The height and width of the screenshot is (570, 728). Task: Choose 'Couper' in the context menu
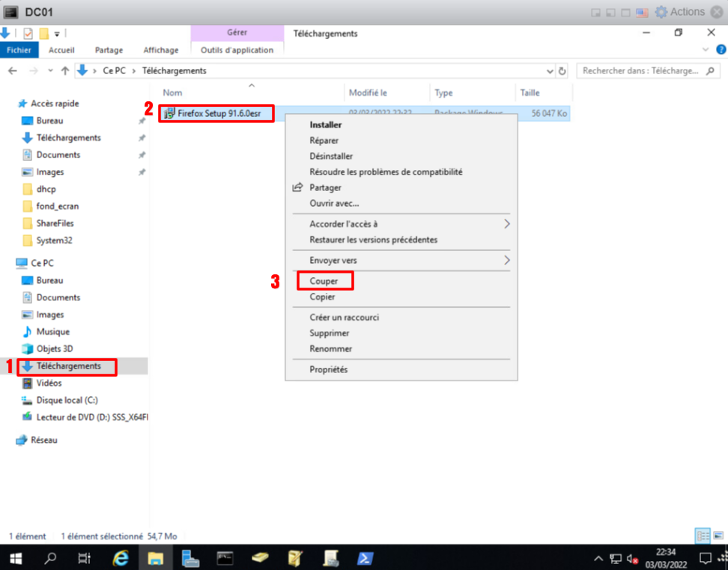point(324,282)
